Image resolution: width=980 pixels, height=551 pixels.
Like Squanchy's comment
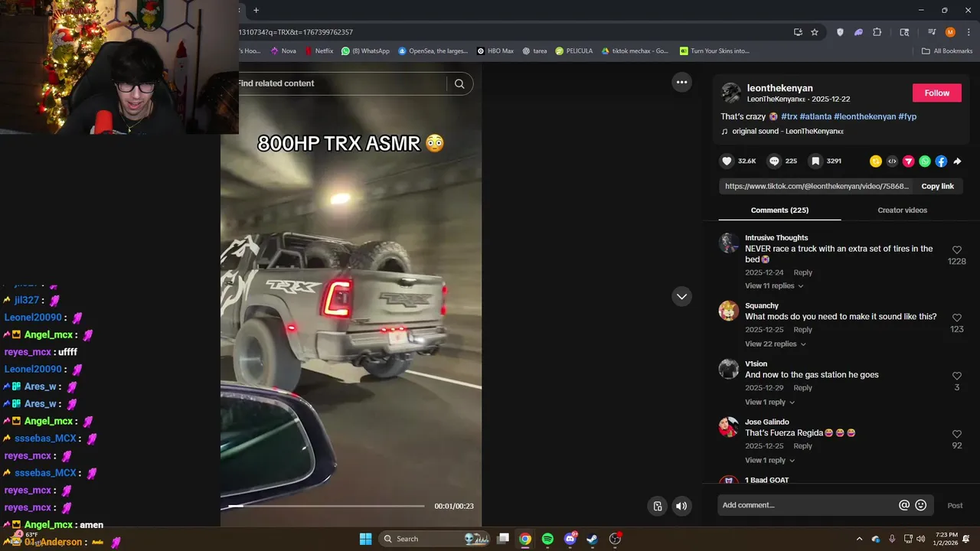(956, 318)
